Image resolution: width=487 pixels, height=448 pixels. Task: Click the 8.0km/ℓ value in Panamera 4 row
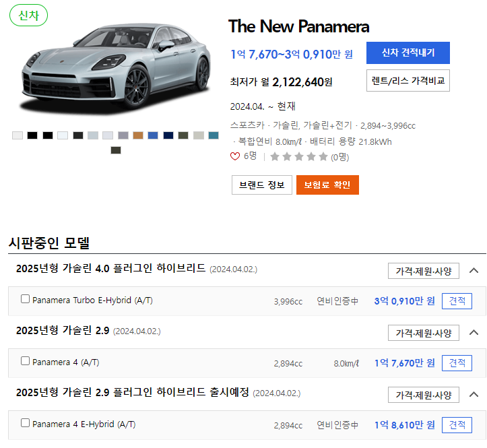[346, 364]
